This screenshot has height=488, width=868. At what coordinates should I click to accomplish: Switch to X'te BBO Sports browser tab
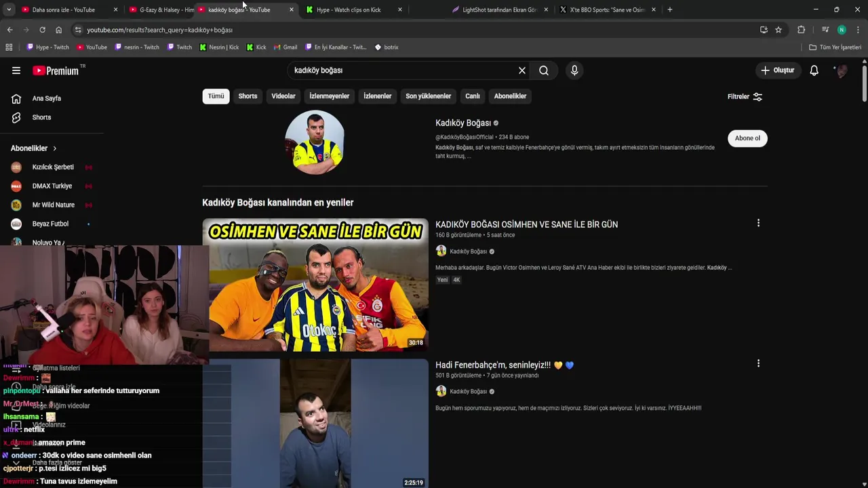point(608,9)
